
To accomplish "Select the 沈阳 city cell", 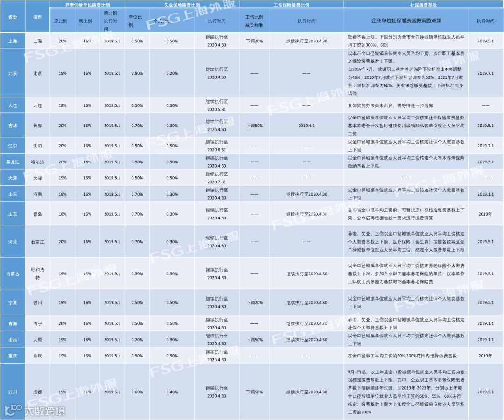I will pyautogui.click(x=37, y=146).
